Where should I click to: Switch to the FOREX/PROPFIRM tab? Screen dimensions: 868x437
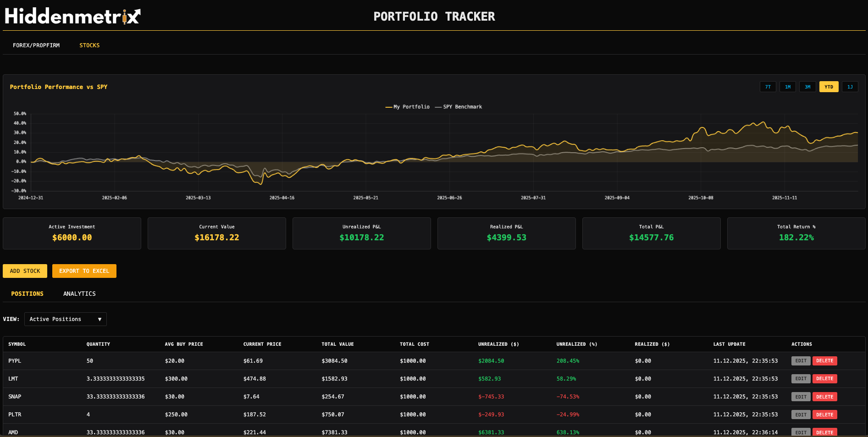pos(36,45)
